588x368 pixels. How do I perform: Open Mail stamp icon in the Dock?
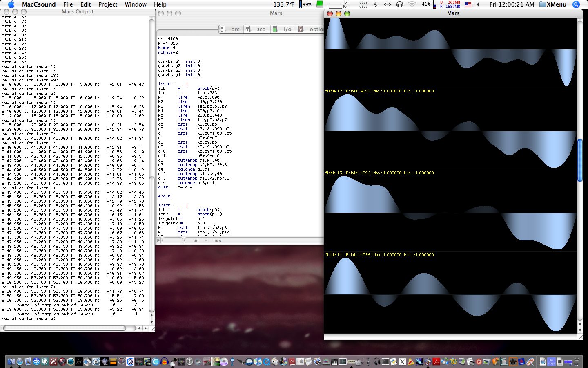click(28, 361)
